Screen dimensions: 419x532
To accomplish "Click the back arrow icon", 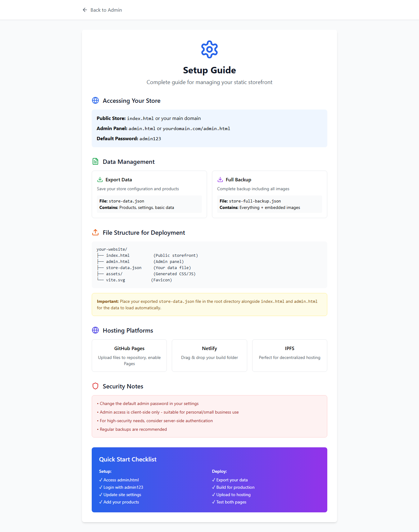I will (85, 10).
